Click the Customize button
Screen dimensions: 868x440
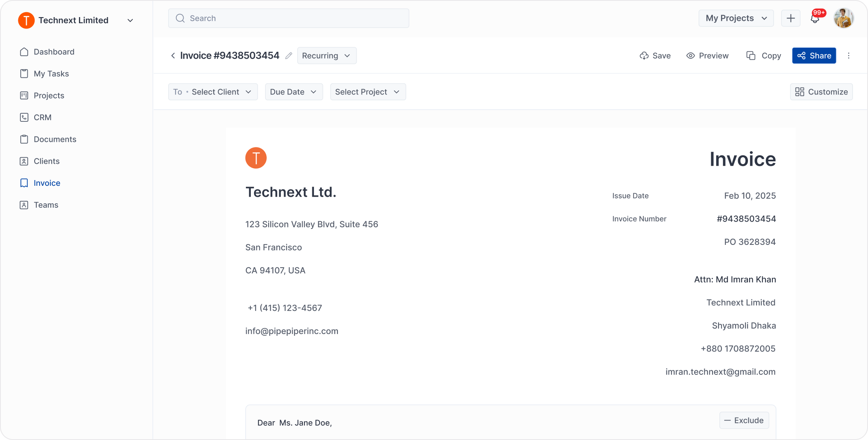pos(821,92)
